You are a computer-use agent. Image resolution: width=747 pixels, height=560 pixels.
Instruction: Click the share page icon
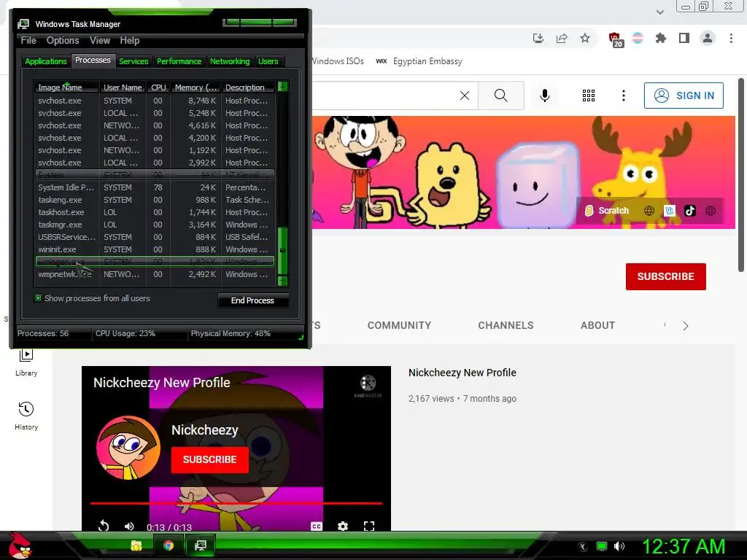[562, 38]
